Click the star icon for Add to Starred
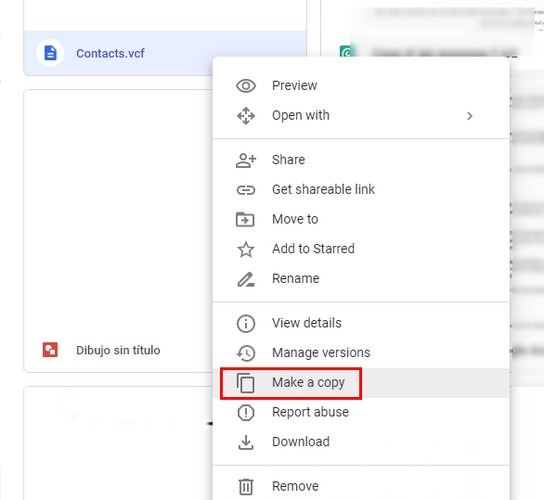 pos(246,249)
